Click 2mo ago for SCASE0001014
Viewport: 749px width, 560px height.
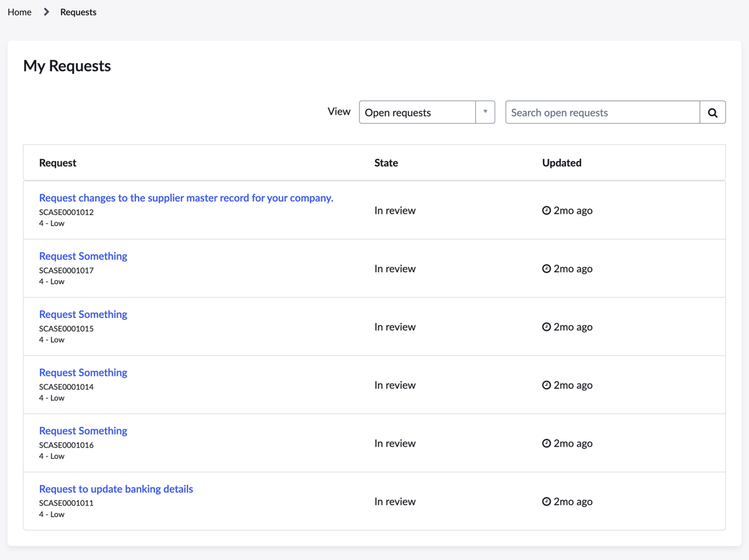[573, 386]
